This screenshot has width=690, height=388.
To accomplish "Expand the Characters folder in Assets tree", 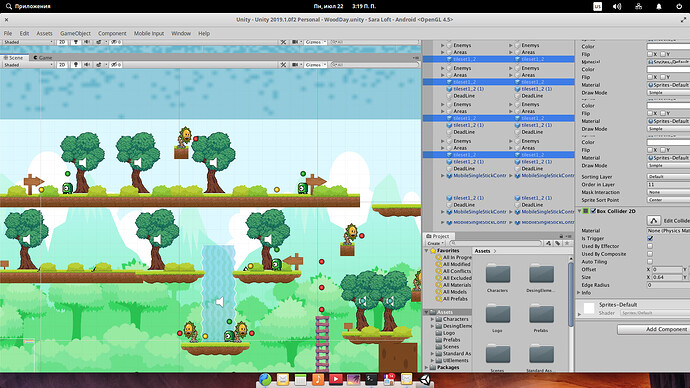I will 432,319.
